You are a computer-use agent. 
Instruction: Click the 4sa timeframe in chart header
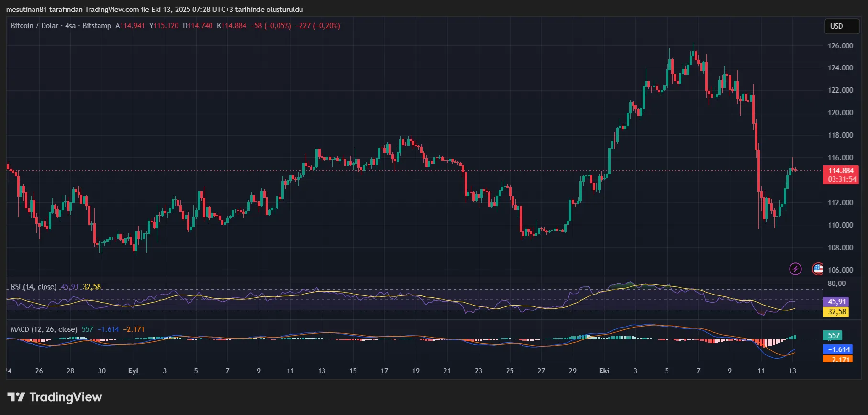point(70,26)
